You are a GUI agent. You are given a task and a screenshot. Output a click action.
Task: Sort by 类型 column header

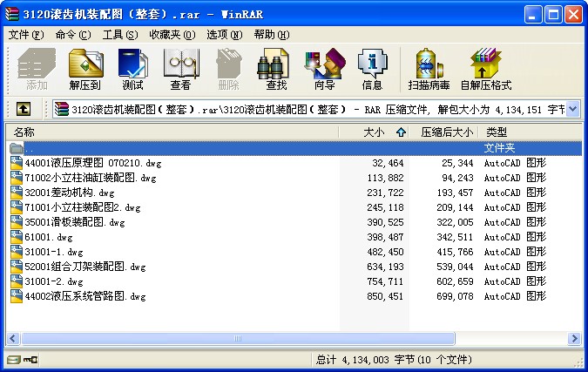[x=530, y=132]
